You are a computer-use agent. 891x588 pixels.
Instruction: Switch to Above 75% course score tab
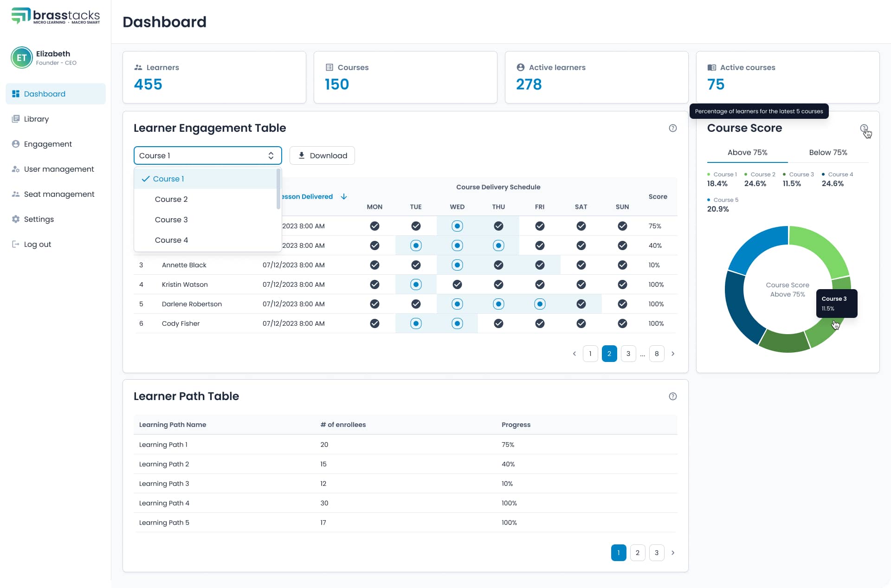[747, 152]
